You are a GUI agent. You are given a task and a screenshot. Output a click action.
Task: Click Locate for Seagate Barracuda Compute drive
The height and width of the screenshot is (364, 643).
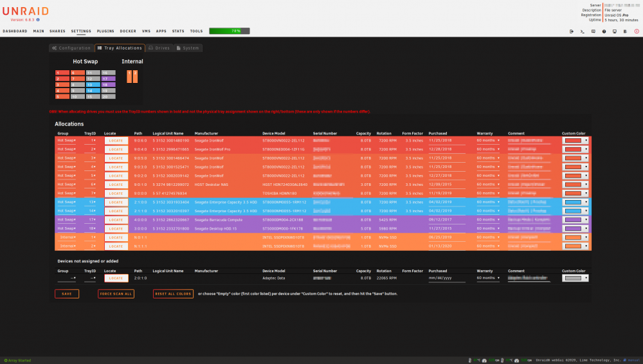[116, 220]
